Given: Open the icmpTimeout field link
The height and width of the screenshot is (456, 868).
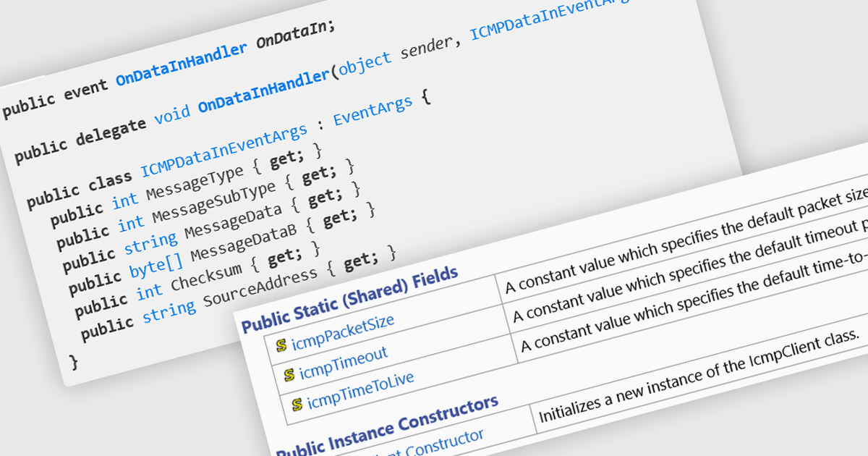Looking at the screenshot, I should (x=344, y=362).
